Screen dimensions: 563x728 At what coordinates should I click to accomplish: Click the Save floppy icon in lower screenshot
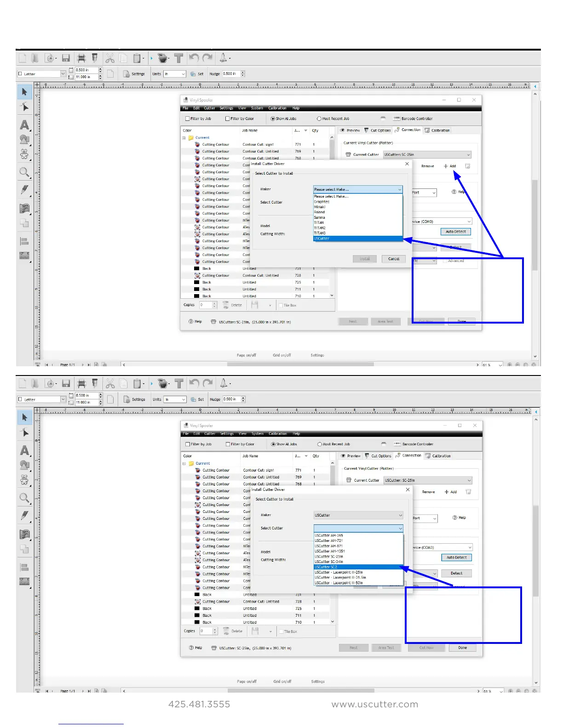point(66,383)
